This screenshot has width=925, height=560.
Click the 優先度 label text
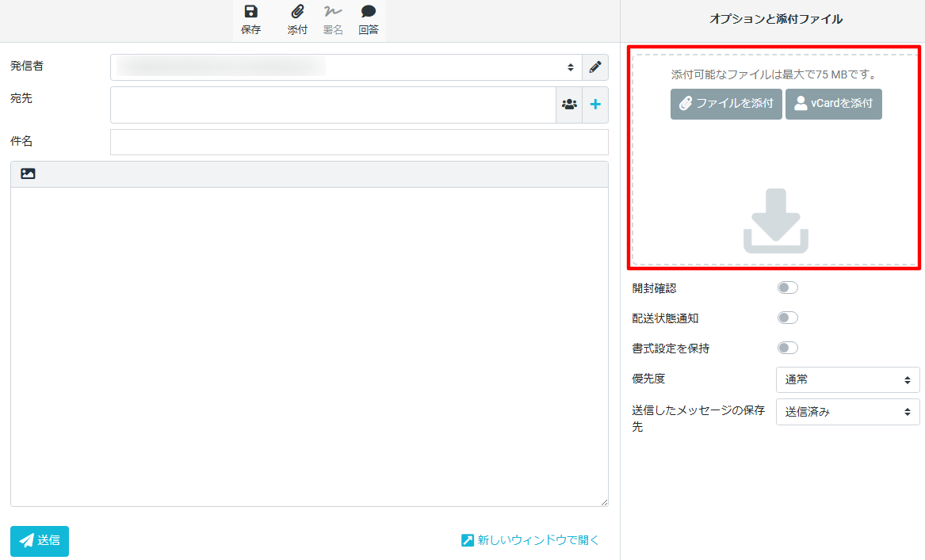(x=648, y=379)
